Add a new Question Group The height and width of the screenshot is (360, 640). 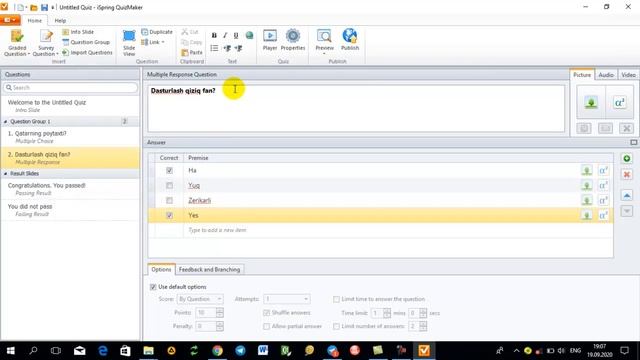[x=86, y=42]
